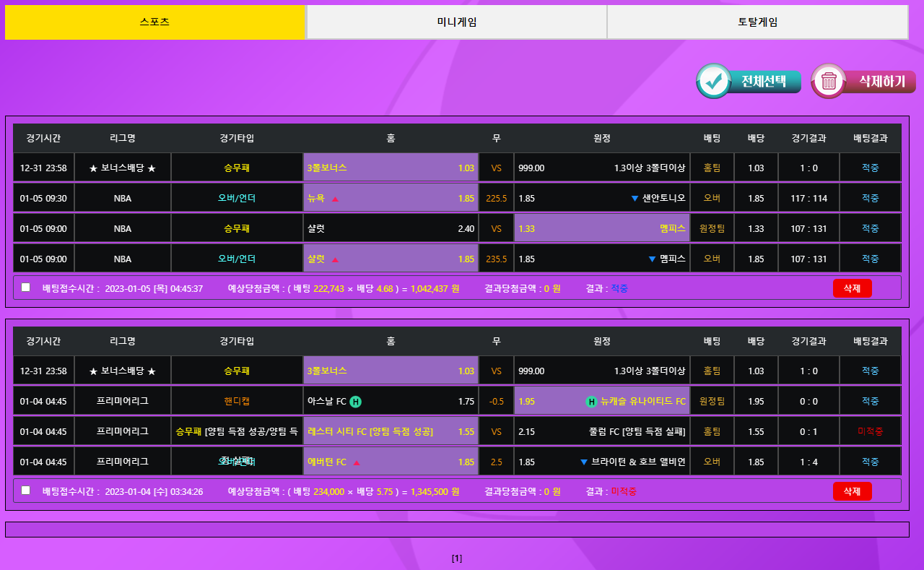Click red up arrow next to 샬럿
This screenshot has height=570, width=924.
(335, 259)
